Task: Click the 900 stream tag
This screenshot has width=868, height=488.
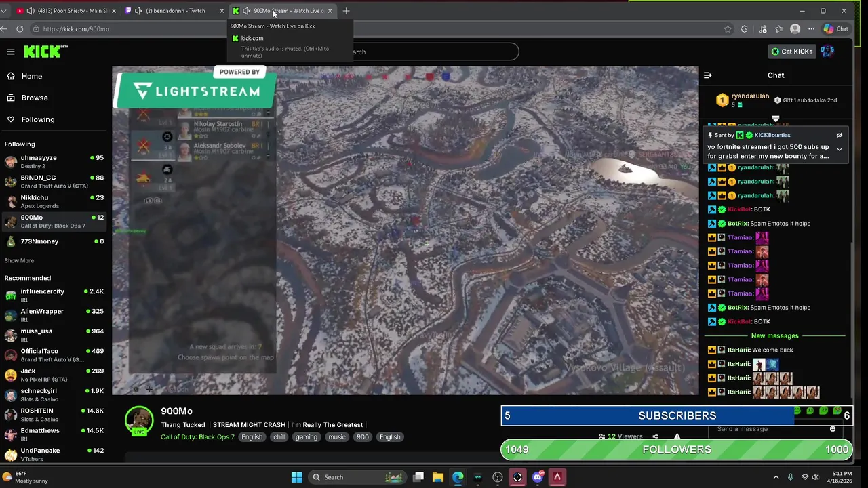Action: (362, 437)
